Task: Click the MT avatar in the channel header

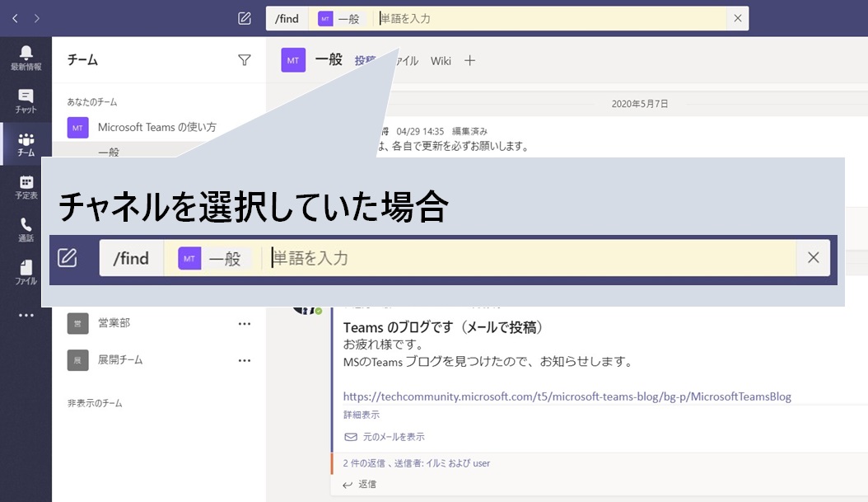Action: (x=293, y=60)
